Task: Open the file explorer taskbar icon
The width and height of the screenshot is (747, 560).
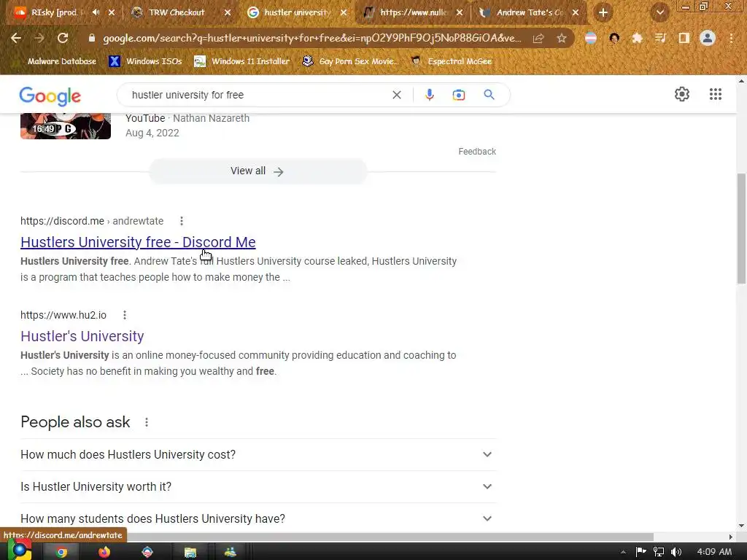Action: pyautogui.click(x=190, y=552)
